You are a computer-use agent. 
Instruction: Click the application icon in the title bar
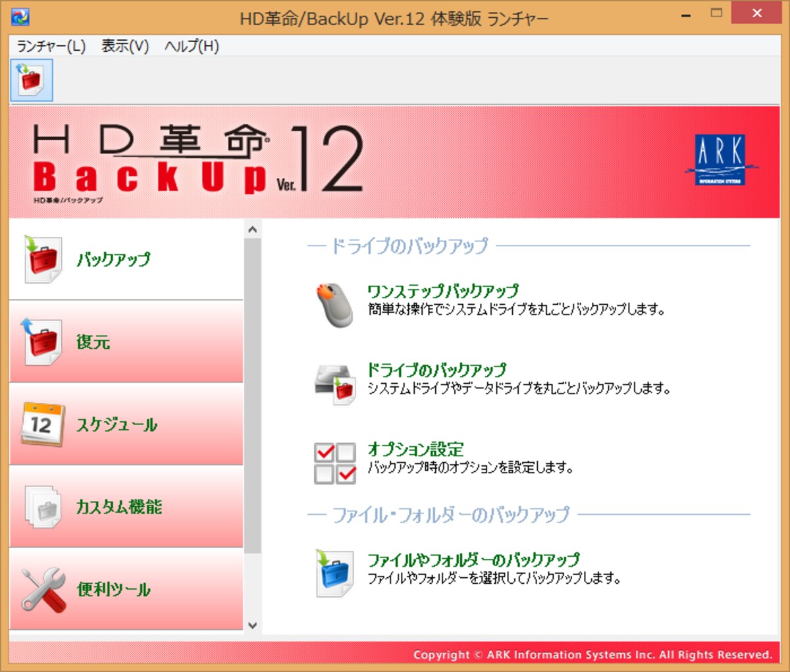[x=20, y=16]
